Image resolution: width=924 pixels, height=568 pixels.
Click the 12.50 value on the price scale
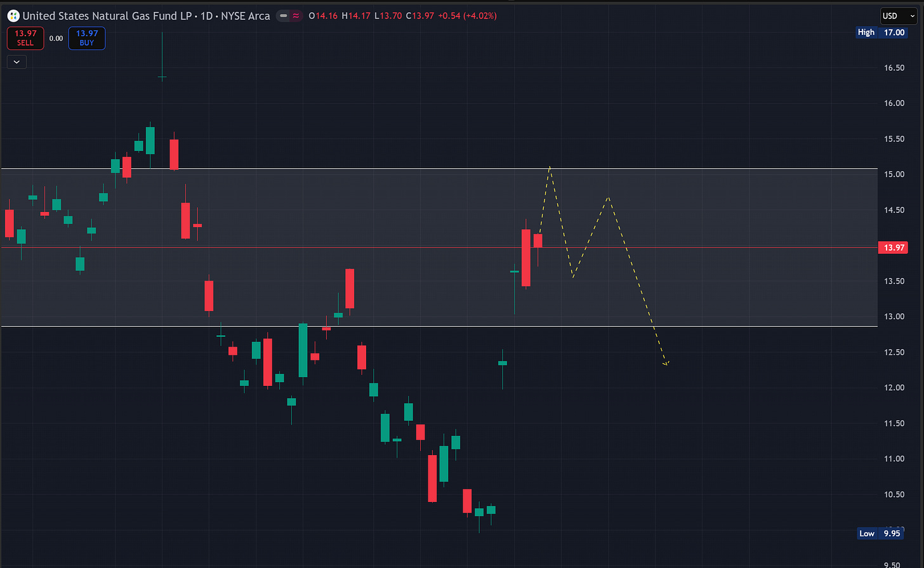(895, 352)
